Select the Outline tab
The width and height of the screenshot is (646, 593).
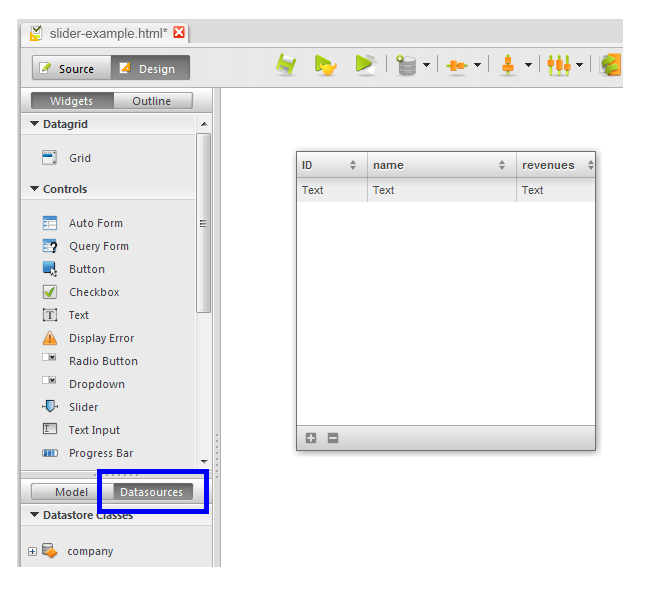coord(153,101)
